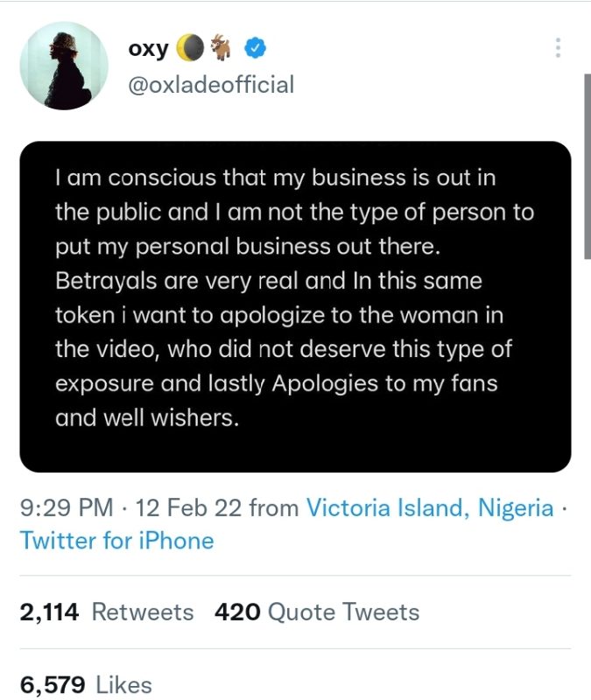View the 420 Quote Tweets
Image resolution: width=591 pixels, height=700 pixels.
(317, 612)
